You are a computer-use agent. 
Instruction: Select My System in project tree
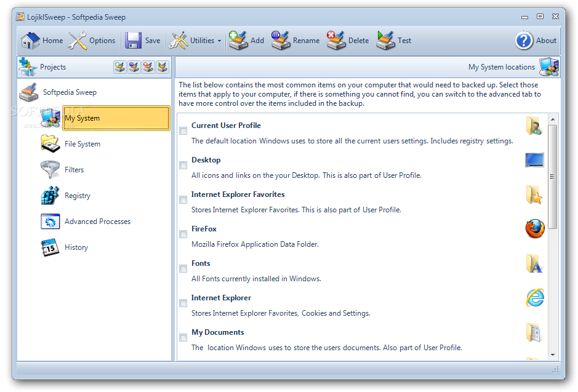[x=116, y=118]
